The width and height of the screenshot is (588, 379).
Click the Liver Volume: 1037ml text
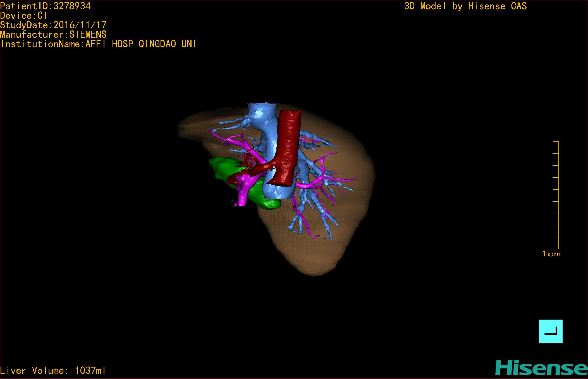[53, 370]
